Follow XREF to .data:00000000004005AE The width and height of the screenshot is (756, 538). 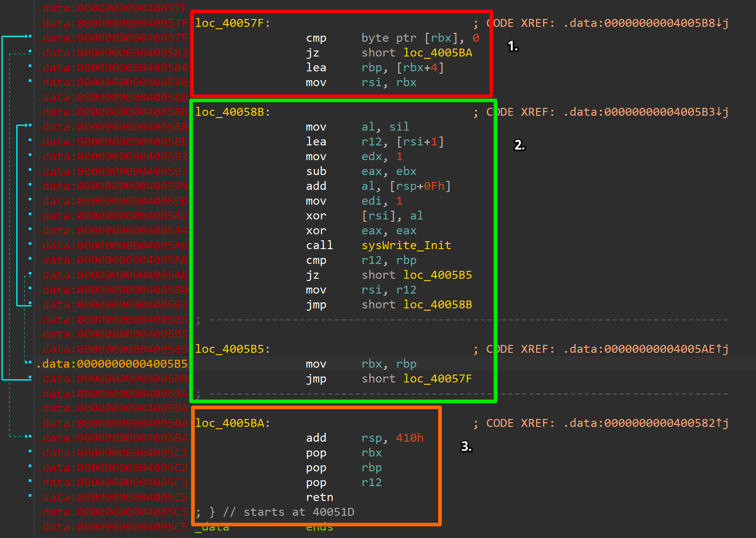[x=646, y=349]
